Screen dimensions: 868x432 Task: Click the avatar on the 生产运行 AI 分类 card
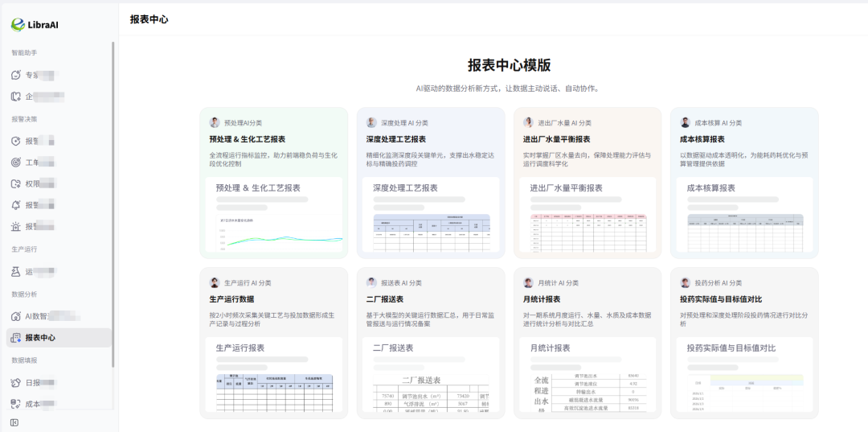pos(215,282)
